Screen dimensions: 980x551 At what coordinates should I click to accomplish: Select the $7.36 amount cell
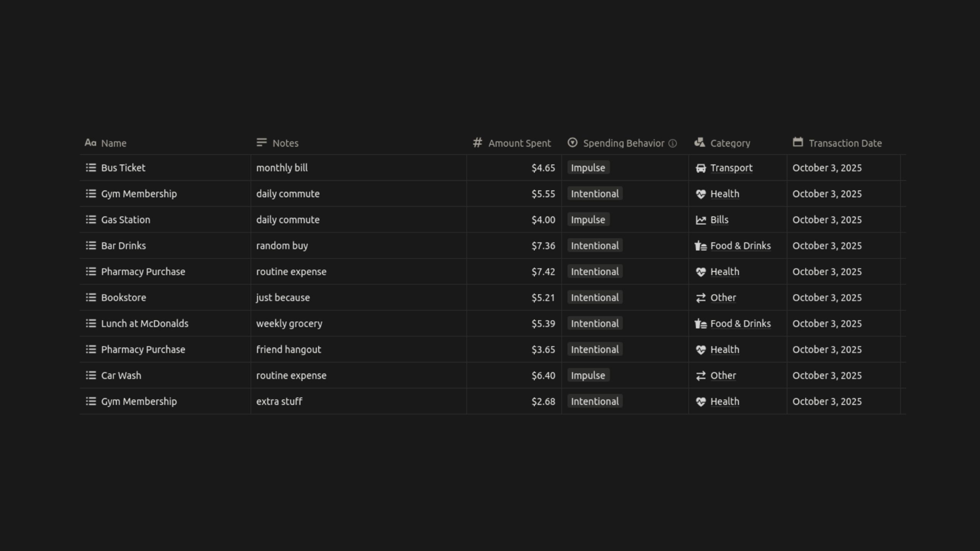pyautogui.click(x=514, y=246)
